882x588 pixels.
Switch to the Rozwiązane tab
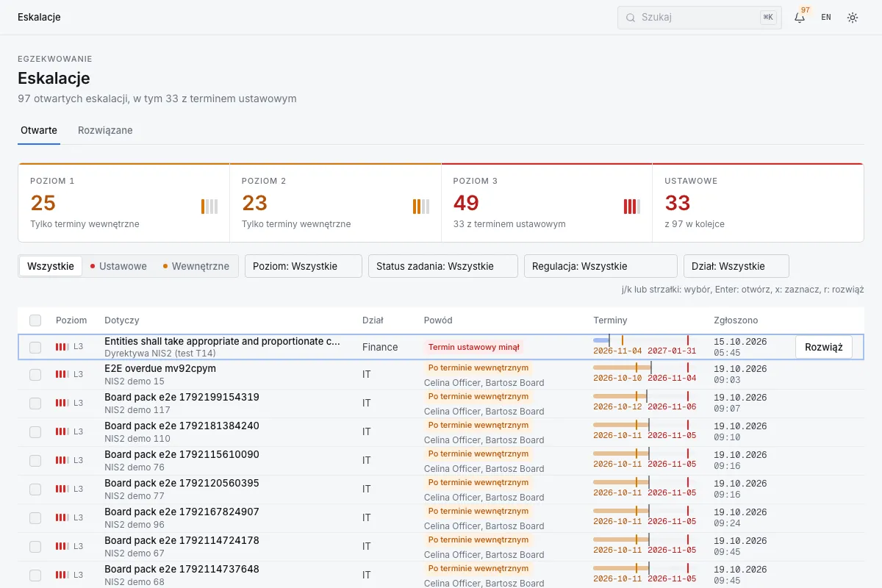point(105,130)
